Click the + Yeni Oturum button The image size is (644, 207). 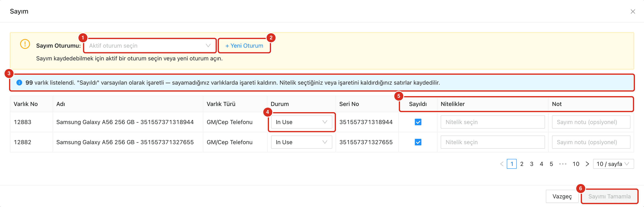click(244, 46)
